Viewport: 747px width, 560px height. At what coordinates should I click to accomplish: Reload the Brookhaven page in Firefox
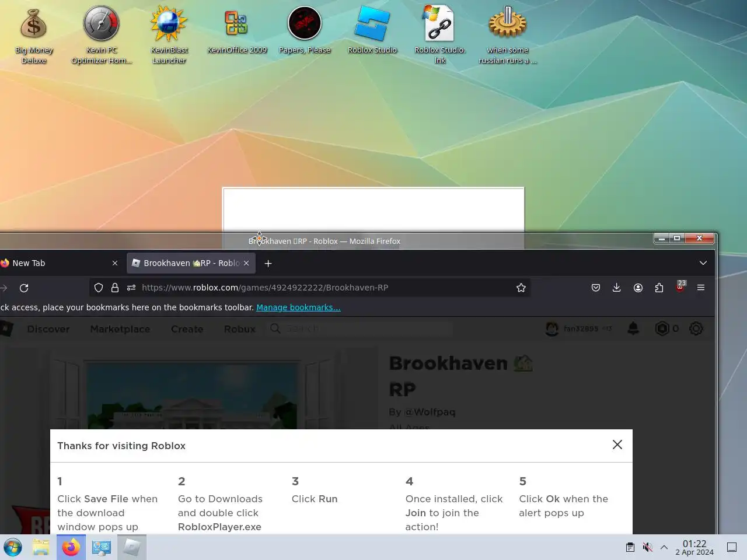[24, 288]
